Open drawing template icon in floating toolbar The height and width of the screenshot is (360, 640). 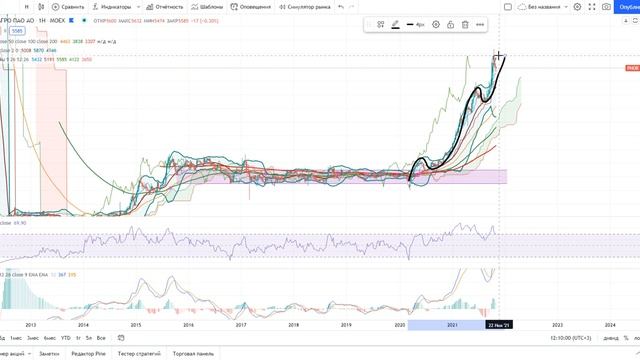click(x=380, y=24)
